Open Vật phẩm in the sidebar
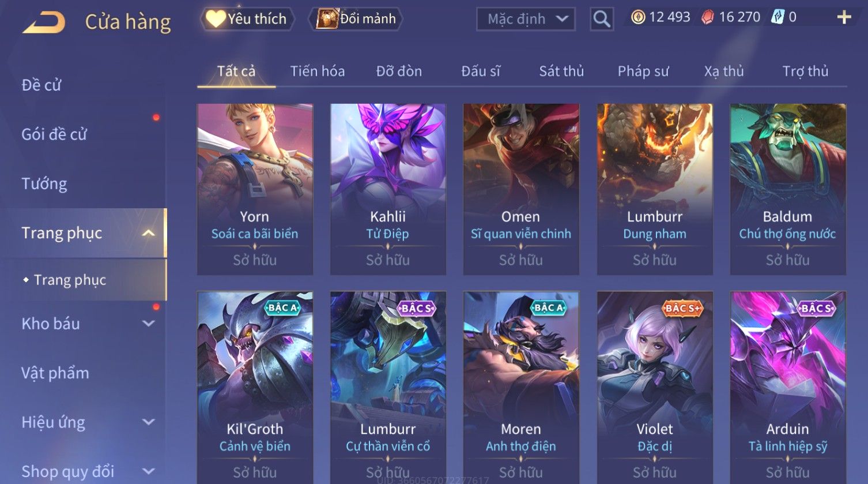Viewport: 868px width, 484px height. pyautogui.click(x=55, y=373)
